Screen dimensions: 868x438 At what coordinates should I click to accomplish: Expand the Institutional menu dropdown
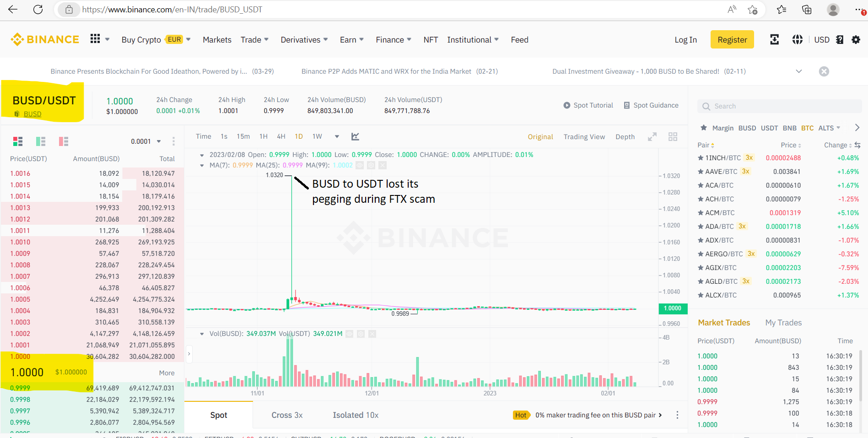pos(496,39)
